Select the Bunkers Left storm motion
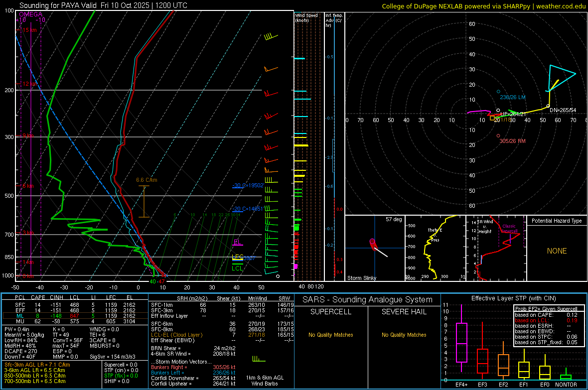Image resolution: width=588 pixels, height=390 pixels. [193, 373]
